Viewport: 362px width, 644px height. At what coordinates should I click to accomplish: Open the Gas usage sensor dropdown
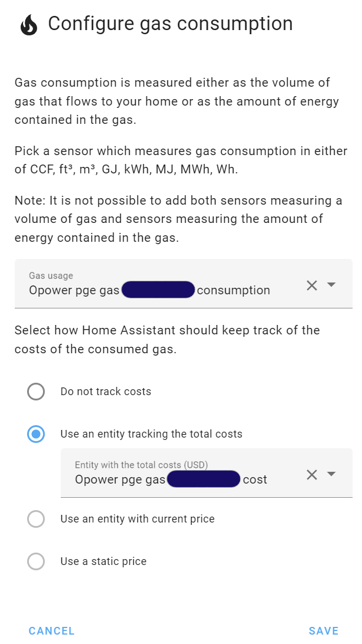click(x=331, y=285)
